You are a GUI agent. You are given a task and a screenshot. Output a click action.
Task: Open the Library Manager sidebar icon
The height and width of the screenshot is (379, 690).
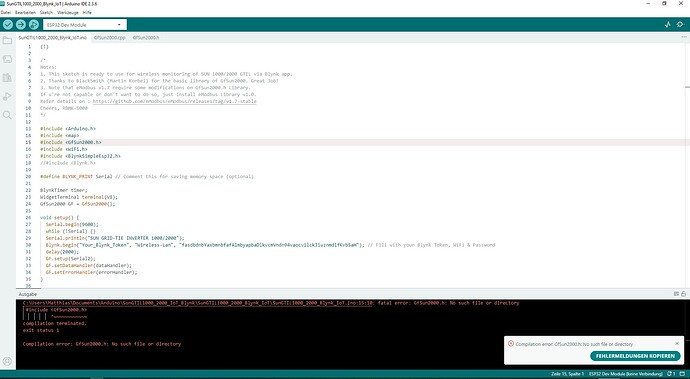[7, 78]
